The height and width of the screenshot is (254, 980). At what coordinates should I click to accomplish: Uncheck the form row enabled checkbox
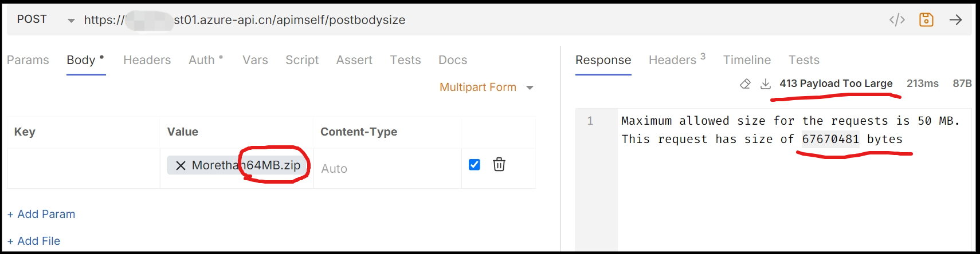pyautogui.click(x=475, y=165)
